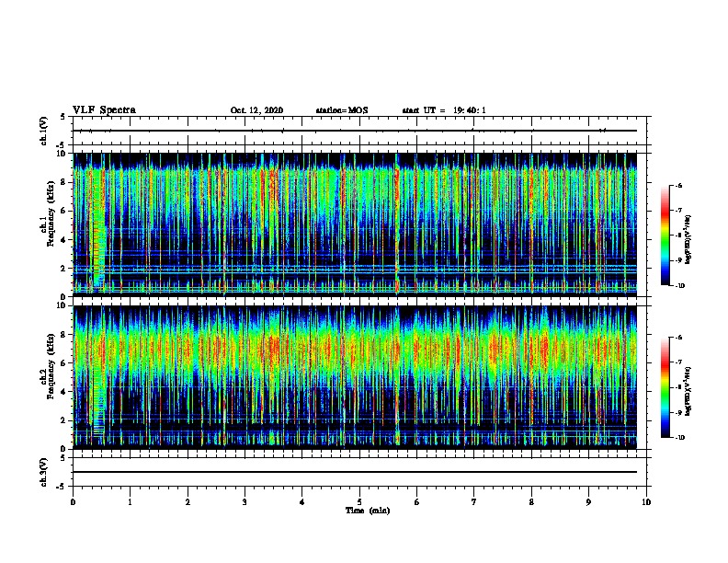Click time axis tick label 5

359,502
